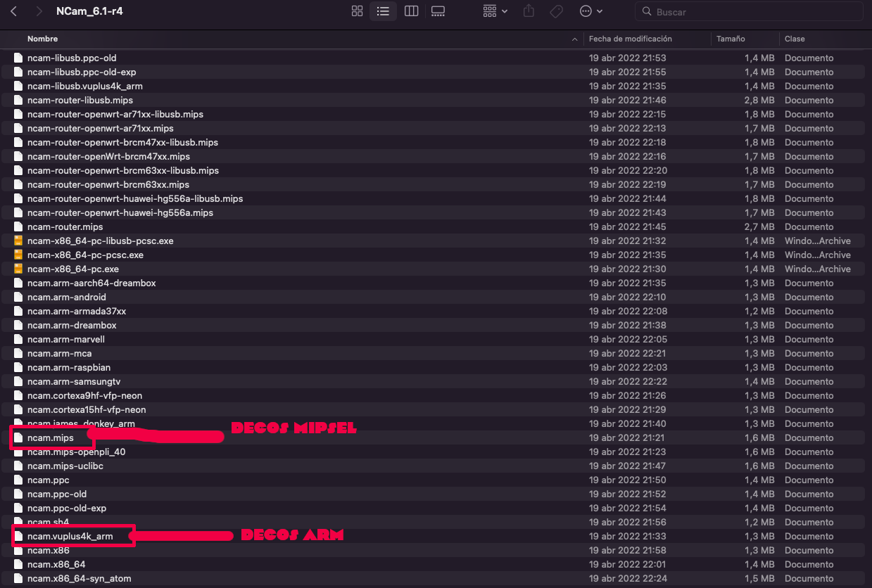Sort by the Nombre column header
872x588 pixels.
pos(42,39)
